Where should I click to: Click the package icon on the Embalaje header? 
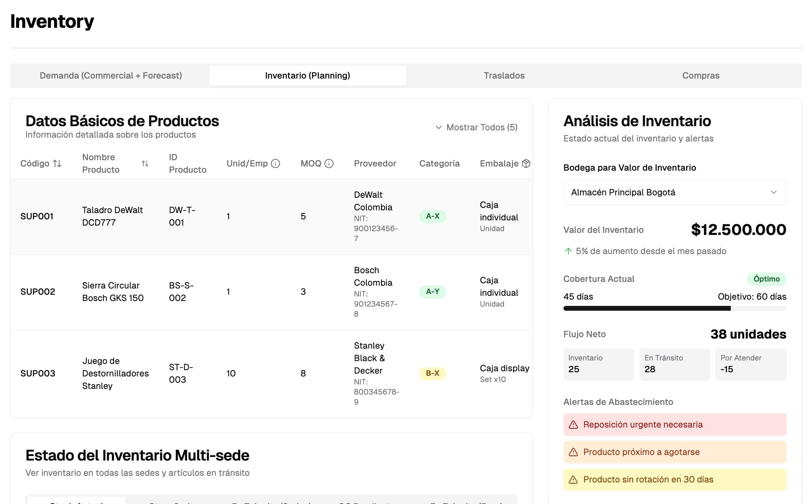pos(527,163)
